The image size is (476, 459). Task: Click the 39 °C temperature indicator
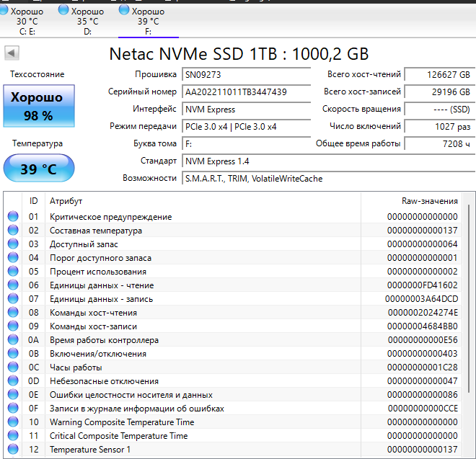click(x=38, y=169)
